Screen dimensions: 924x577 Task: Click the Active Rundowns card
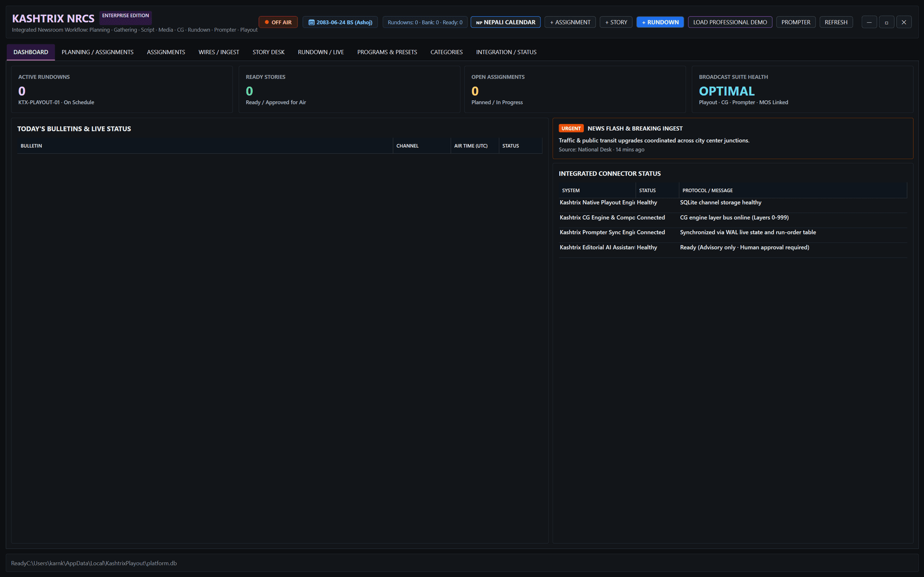[122, 90]
